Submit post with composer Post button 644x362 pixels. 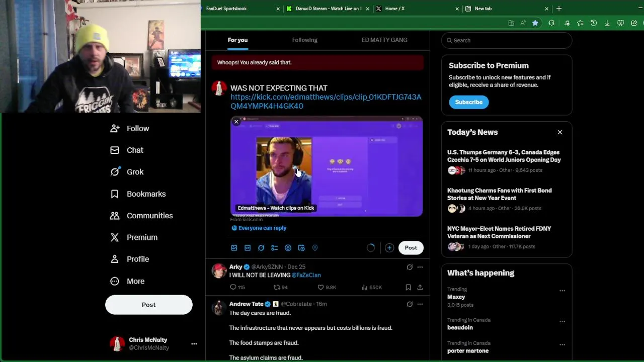tap(411, 248)
